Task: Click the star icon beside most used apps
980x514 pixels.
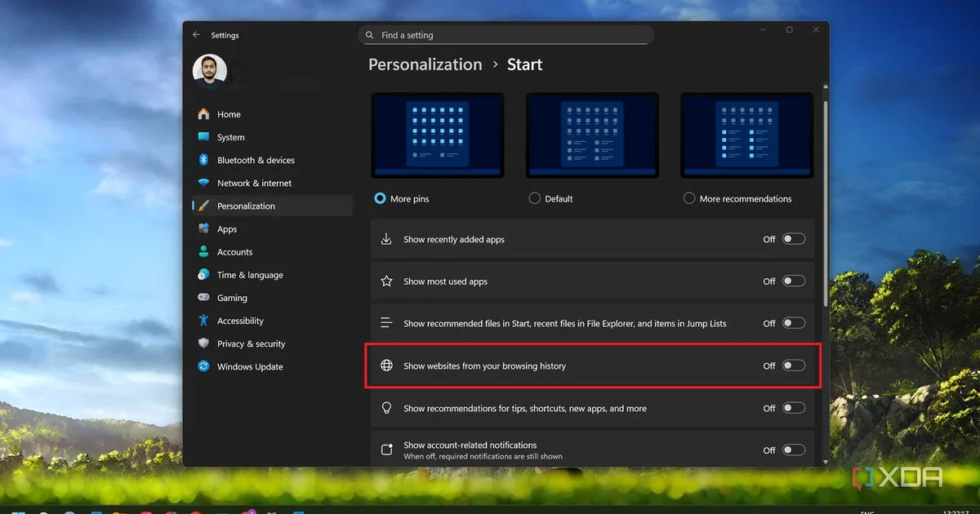Action: coord(387,281)
